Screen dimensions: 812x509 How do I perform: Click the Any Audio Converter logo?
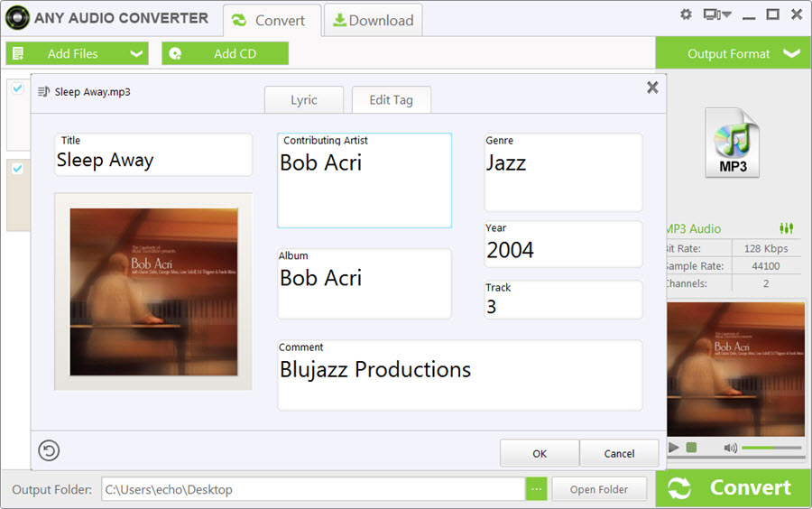(x=17, y=18)
